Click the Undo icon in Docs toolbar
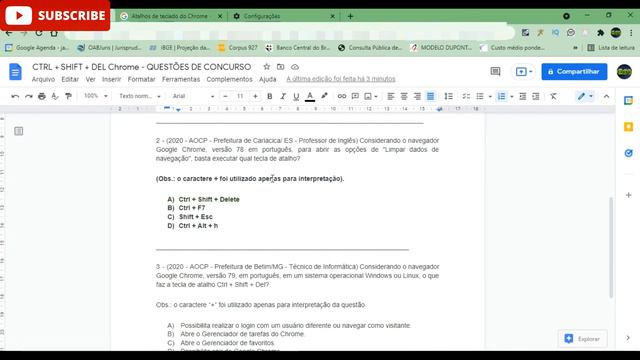 15,96
